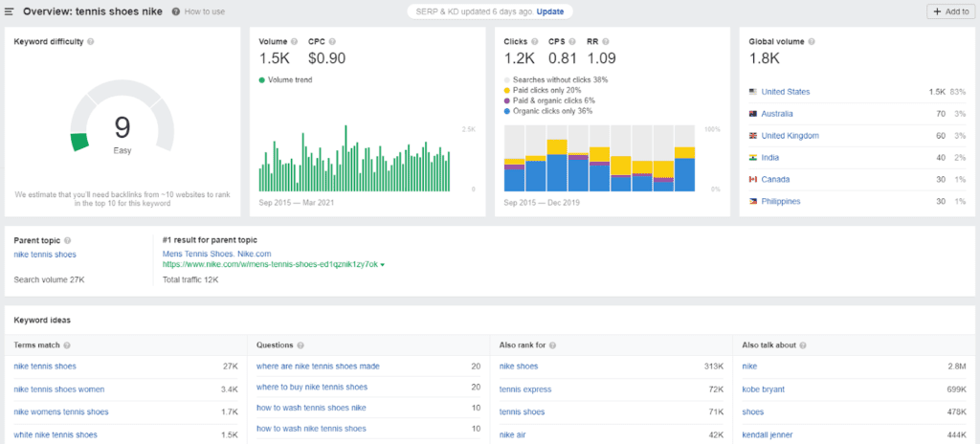This screenshot has width=980, height=444.
Task: Click the Terms match info icon
Action: click(67, 345)
